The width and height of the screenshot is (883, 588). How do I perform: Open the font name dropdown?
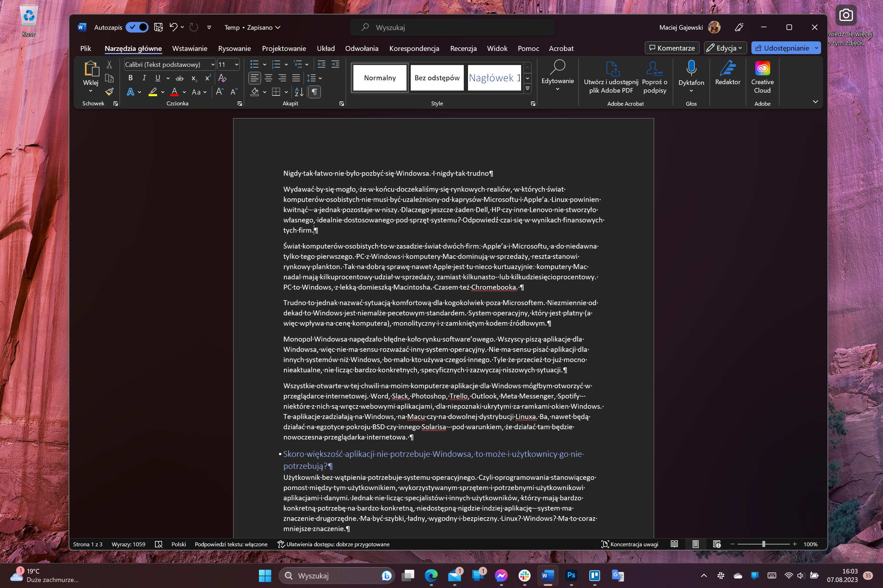tap(213, 64)
